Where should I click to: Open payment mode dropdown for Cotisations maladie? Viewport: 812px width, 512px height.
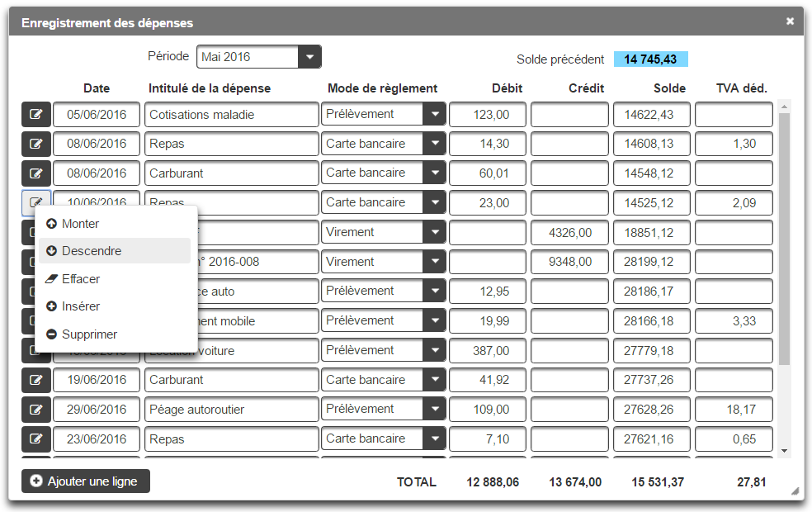point(435,114)
